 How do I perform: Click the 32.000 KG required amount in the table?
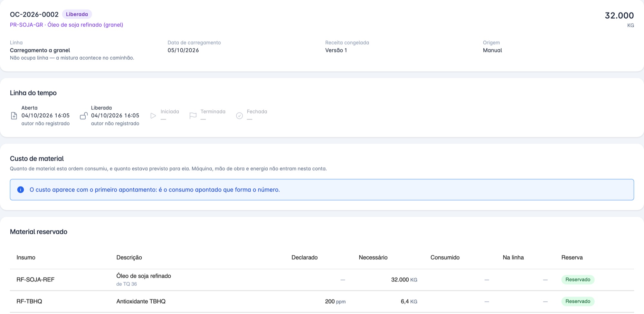click(x=404, y=280)
